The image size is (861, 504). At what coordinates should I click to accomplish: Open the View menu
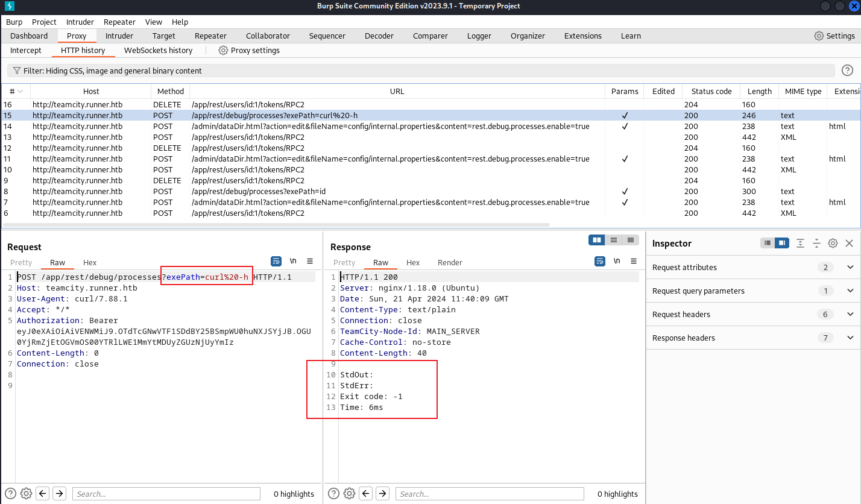154,22
